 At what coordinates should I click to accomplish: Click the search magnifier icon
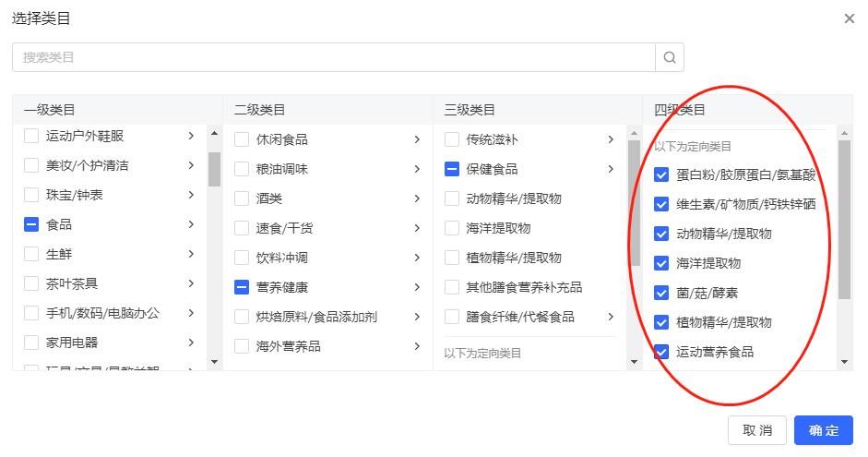[670, 57]
